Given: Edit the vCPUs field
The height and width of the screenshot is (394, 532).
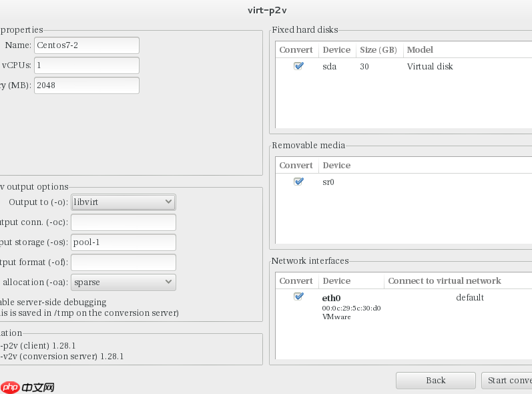Looking at the screenshot, I should coord(87,65).
